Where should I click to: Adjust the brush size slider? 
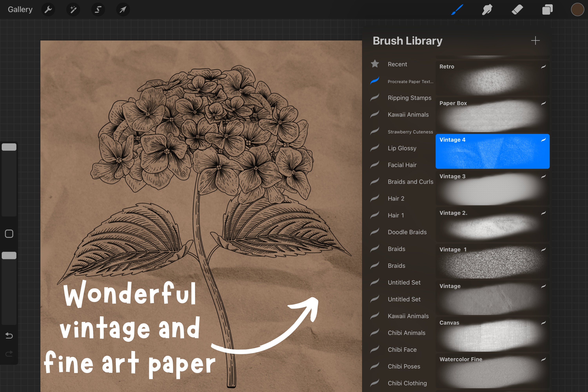pos(9,147)
